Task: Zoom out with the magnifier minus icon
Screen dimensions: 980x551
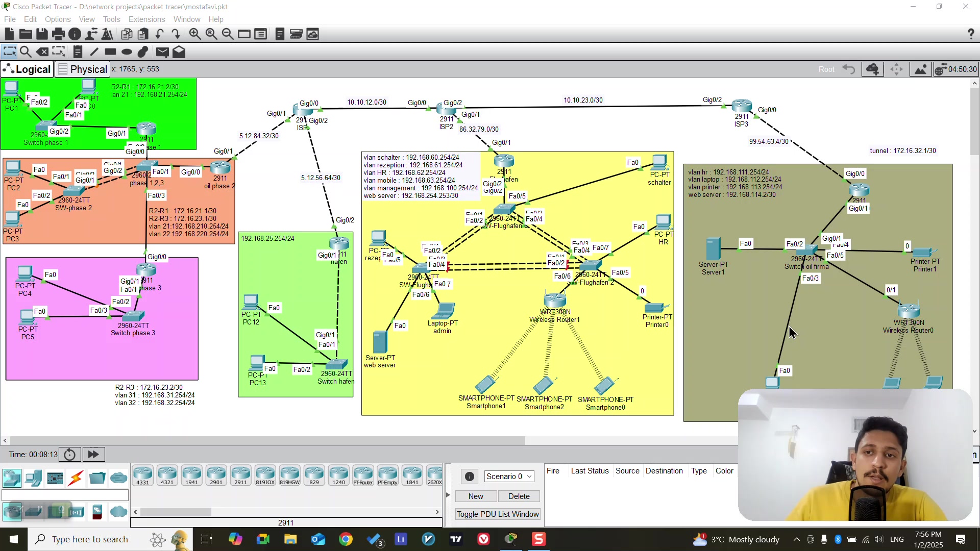Action: coord(228,34)
